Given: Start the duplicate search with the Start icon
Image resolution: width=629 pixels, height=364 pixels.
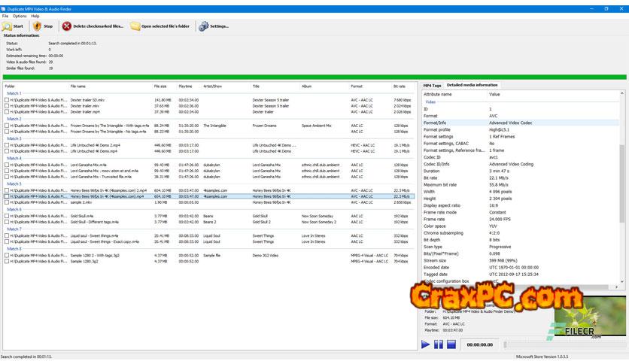Looking at the screenshot, I should pos(7,26).
